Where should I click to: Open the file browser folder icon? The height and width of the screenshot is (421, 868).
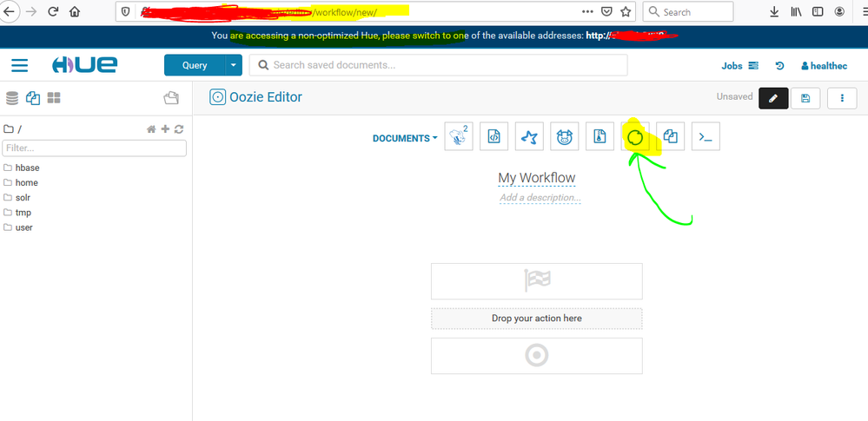click(x=172, y=98)
